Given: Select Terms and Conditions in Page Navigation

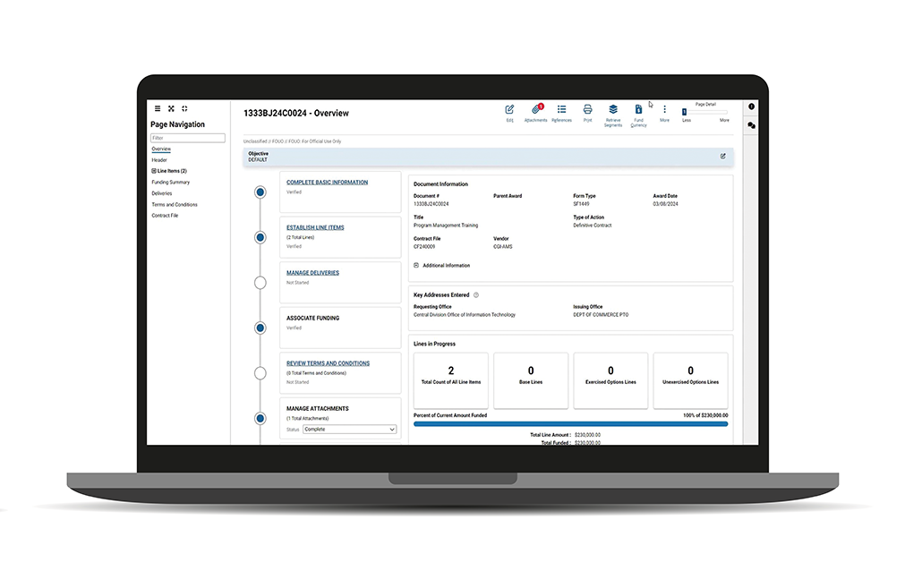Looking at the screenshot, I should click(175, 205).
